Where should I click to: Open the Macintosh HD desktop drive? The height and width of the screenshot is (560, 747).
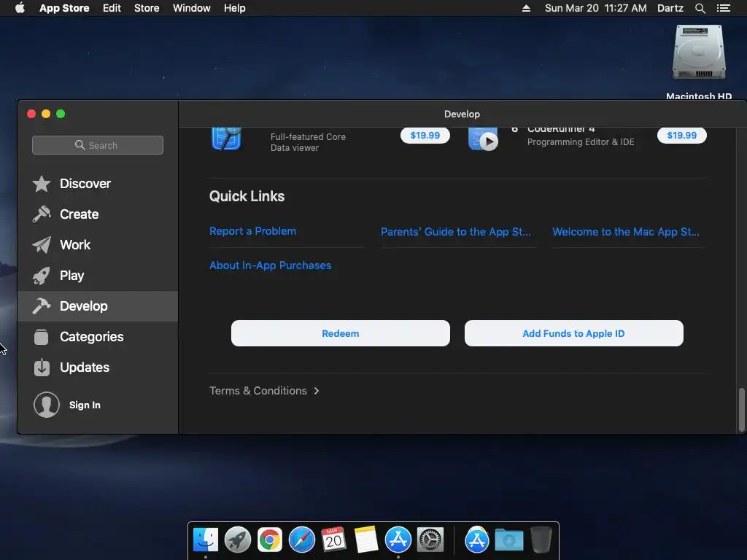(x=698, y=52)
